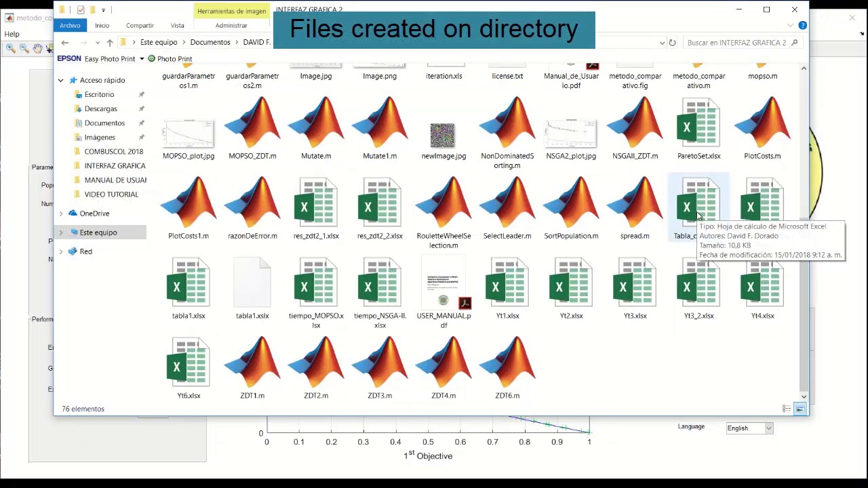The image size is (868, 488).
Task: Expand the Red tree node
Action: (x=60, y=251)
